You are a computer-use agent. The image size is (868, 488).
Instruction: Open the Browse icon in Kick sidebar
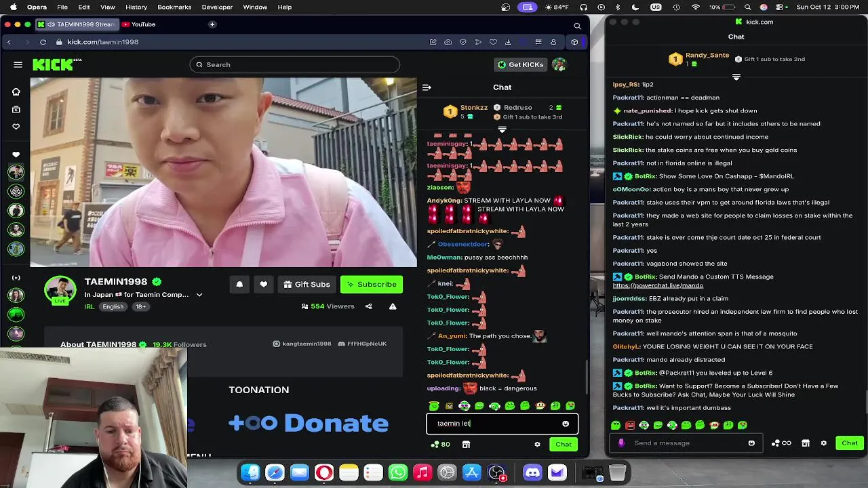(16, 109)
